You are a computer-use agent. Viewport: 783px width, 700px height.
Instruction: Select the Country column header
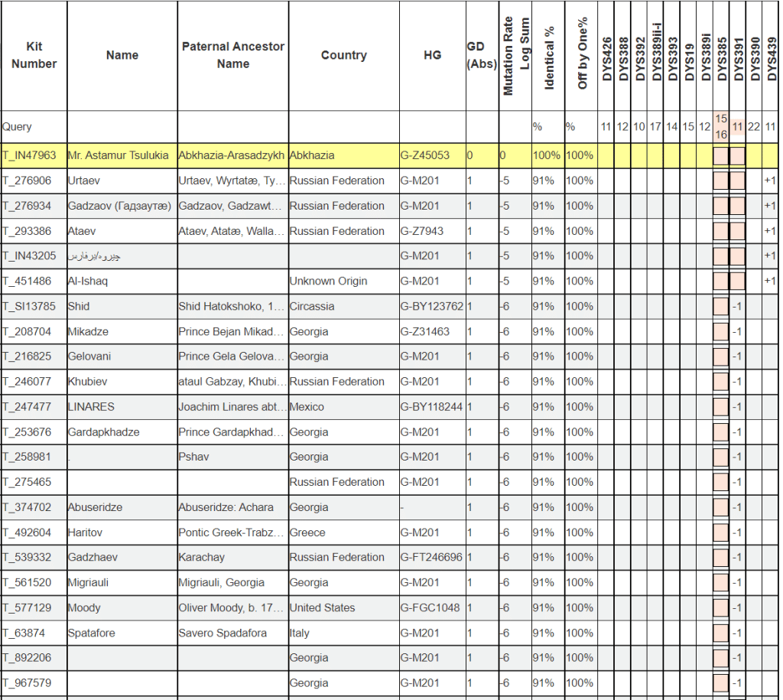pyautogui.click(x=343, y=55)
